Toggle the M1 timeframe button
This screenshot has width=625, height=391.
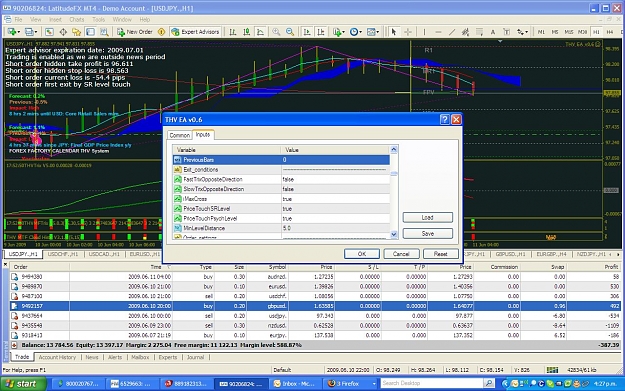pyautogui.click(x=541, y=32)
